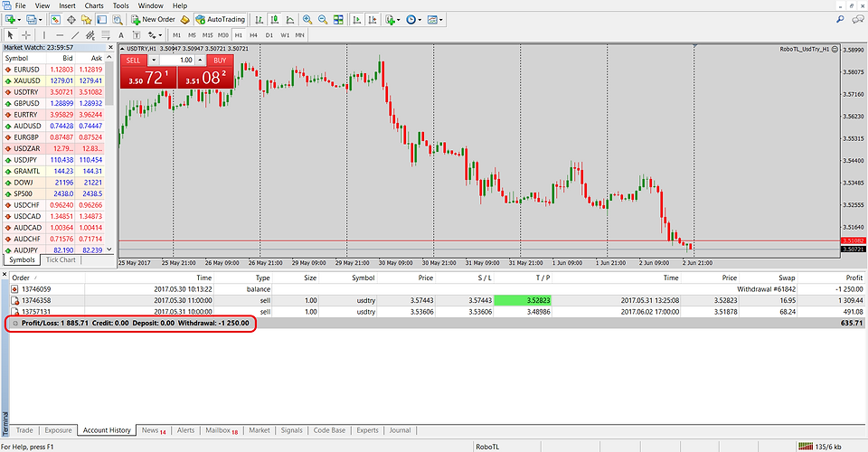
Task: Switch timeframe to MN
Action: pos(299,35)
